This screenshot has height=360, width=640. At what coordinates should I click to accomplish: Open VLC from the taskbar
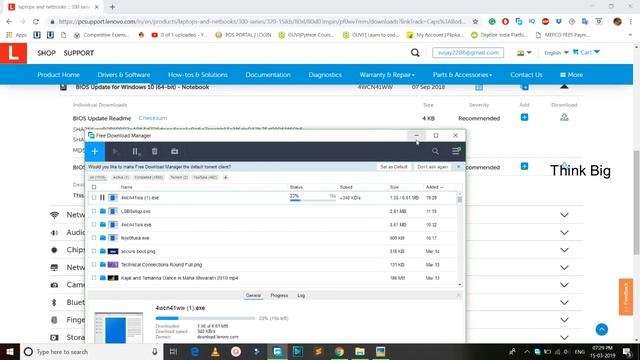click(215, 351)
